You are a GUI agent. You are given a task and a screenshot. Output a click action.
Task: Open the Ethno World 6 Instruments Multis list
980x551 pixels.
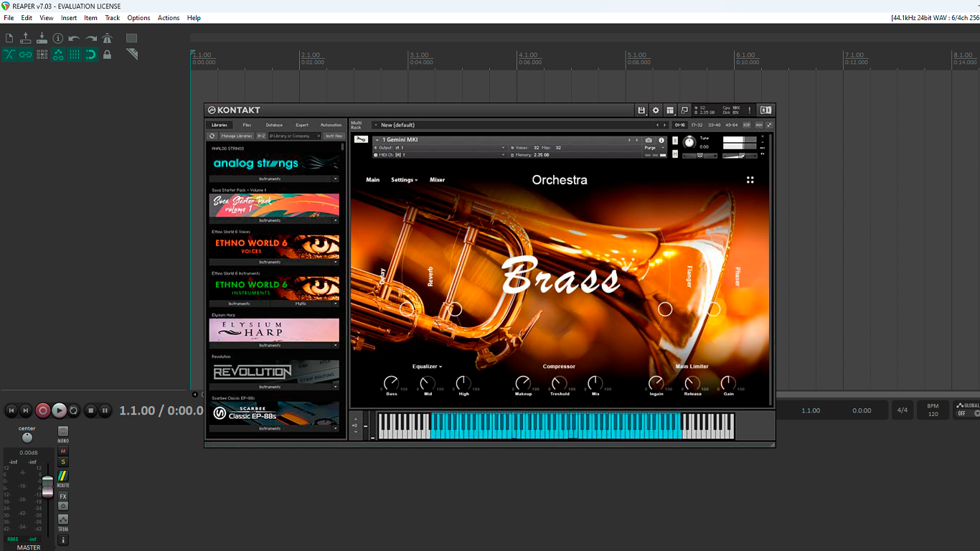(x=301, y=303)
